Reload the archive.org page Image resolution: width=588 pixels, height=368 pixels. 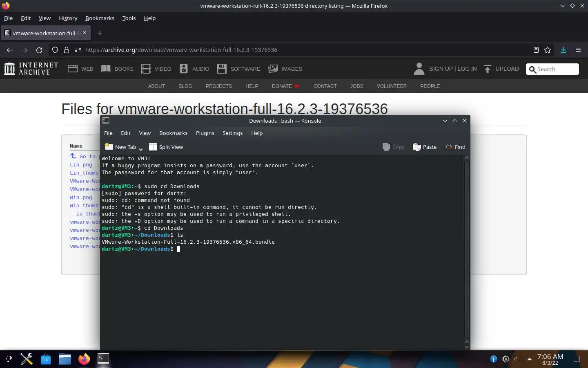click(x=39, y=50)
